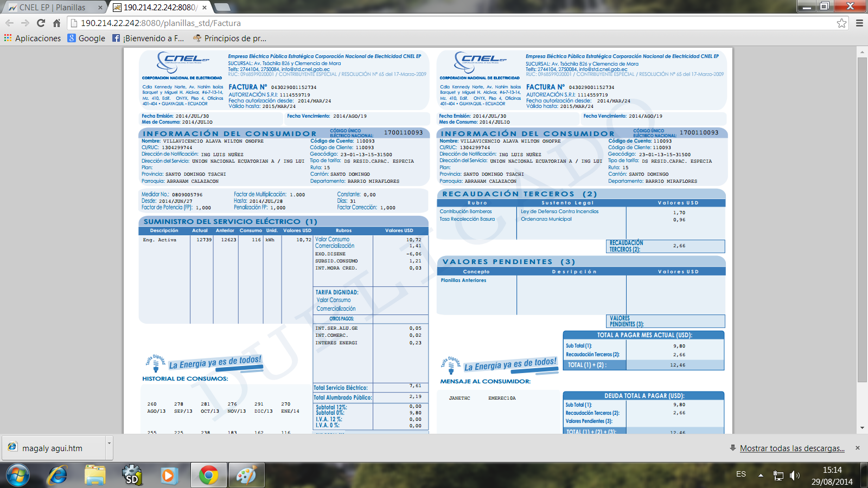Click the VALORES PENDIENTES (3) heading
This screenshot has height=488, width=868.
click(x=508, y=261)
